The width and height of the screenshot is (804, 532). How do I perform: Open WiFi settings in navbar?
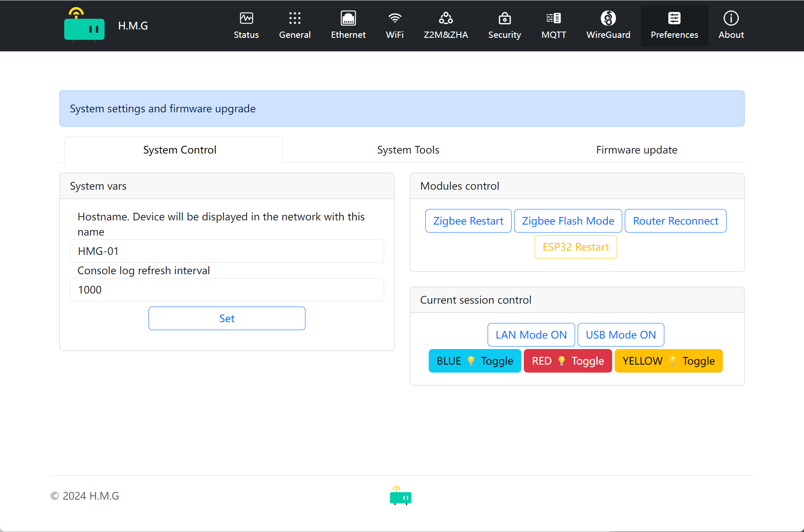pos(394,26)
